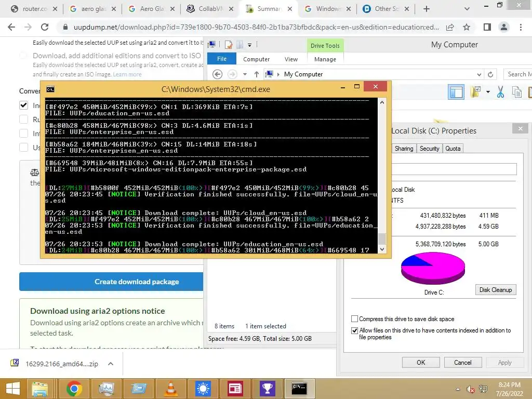Open the Manage ribbon tab under Drive Tools
The image size is (532, 399).
(325, 59)
